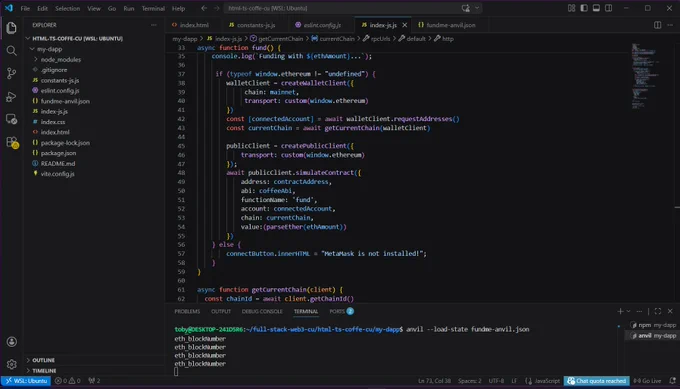This screenshot has height=389, width=680.
Task: Click getCurrentChain in the breadcrumb
Action: [x=281, y=39]
